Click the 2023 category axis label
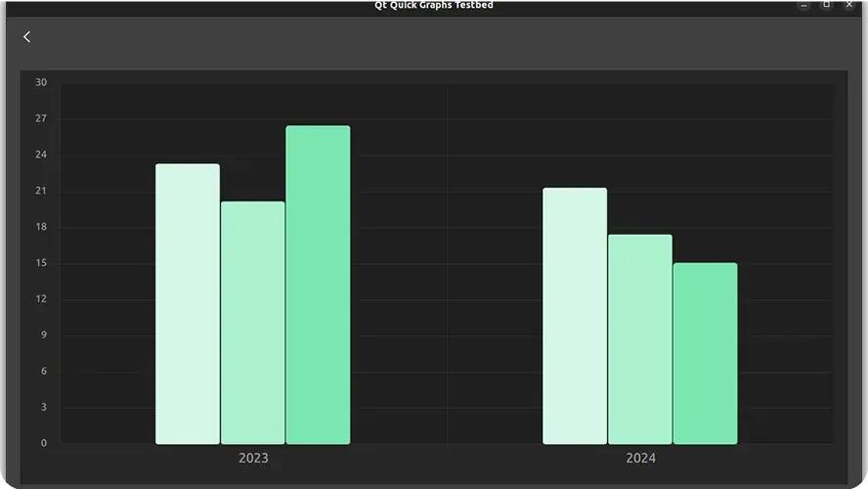This screenshot has height=489, width=868. (x=253, y=458)
